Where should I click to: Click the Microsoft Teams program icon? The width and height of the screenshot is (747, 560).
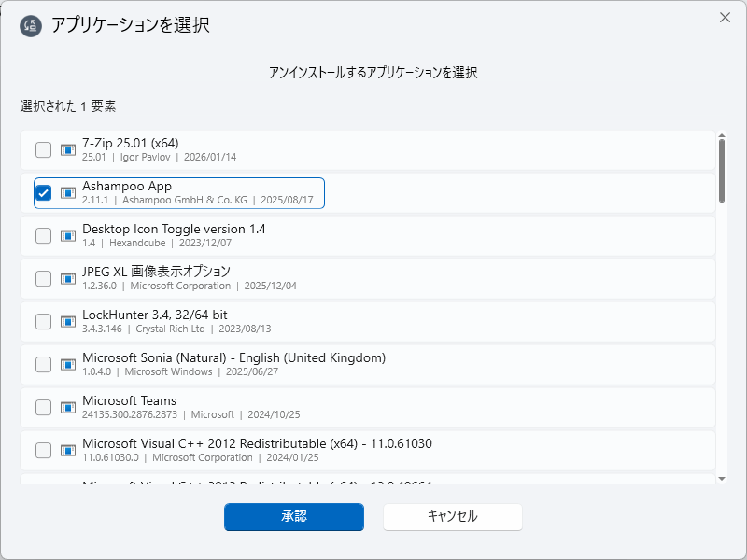[67, 408]
